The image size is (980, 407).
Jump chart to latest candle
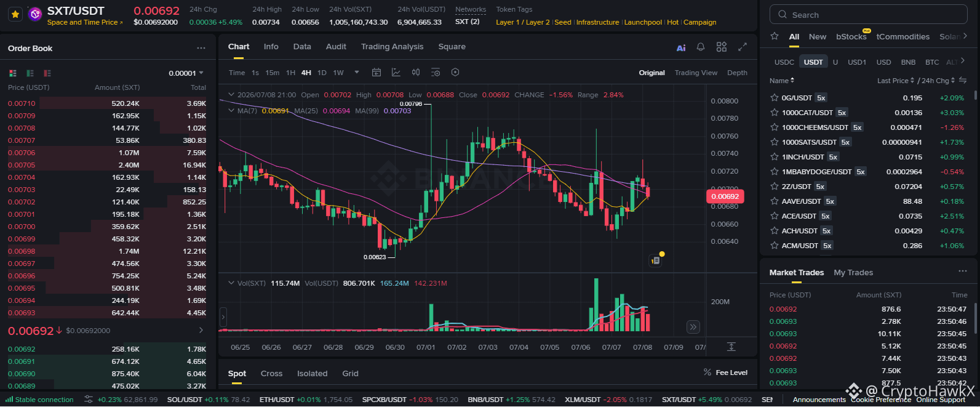click(x=693, y=327)
